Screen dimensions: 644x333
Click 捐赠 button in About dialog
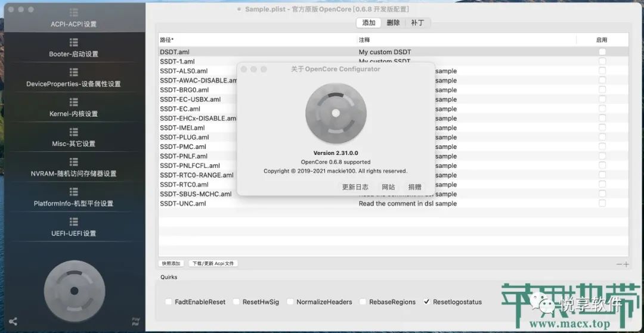coord(415,187)
